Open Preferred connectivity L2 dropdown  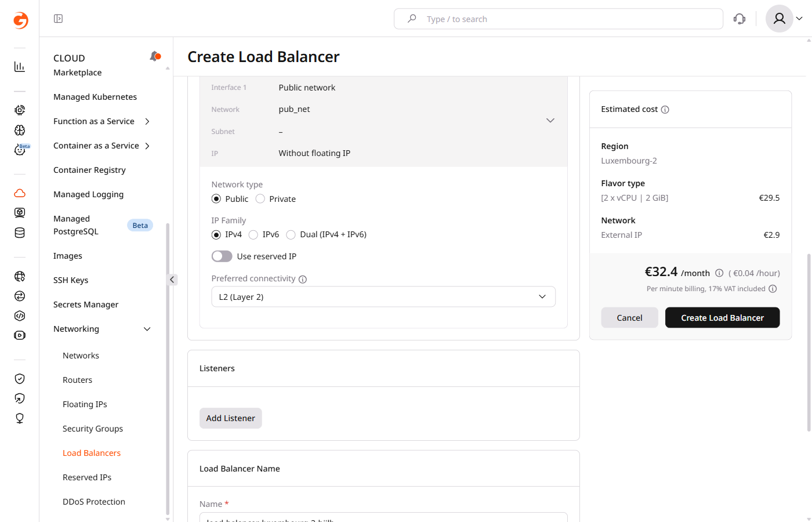(383, 297)
